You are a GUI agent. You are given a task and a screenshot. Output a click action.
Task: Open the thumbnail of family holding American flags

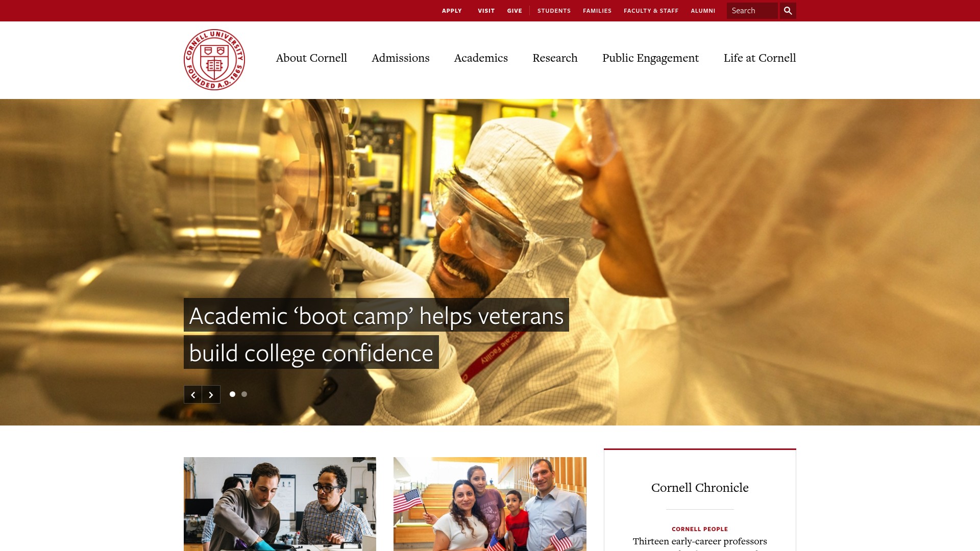490,504
